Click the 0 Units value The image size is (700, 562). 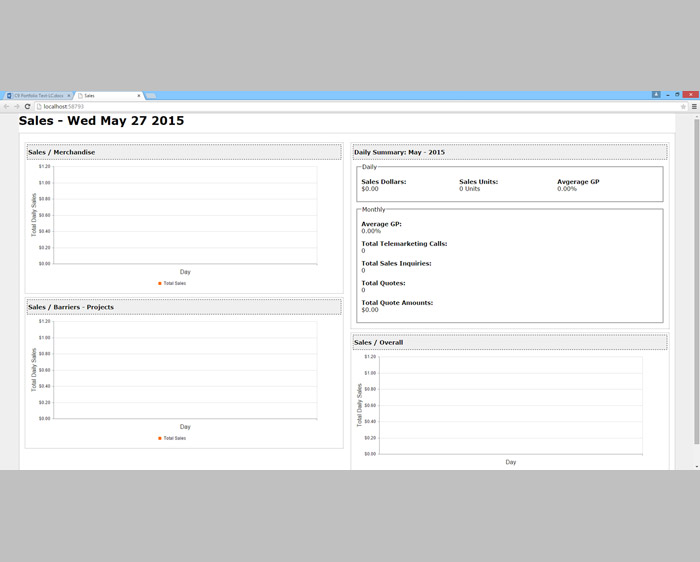click(x=470, y=189)
